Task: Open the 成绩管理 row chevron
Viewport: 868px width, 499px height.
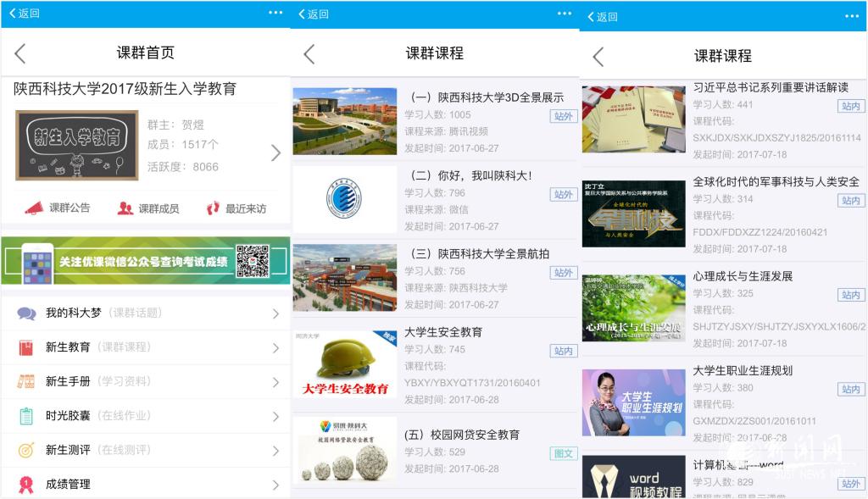Action: tap(275, 485)
